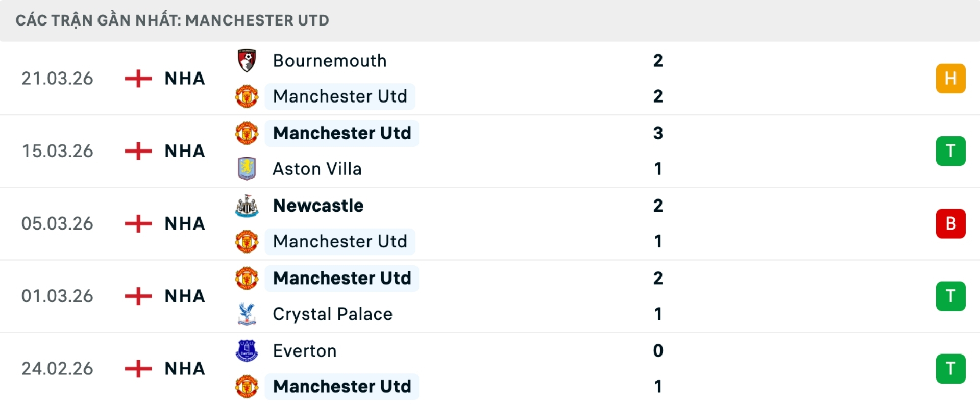Click the Newcastle club crest

coord(247,206)
